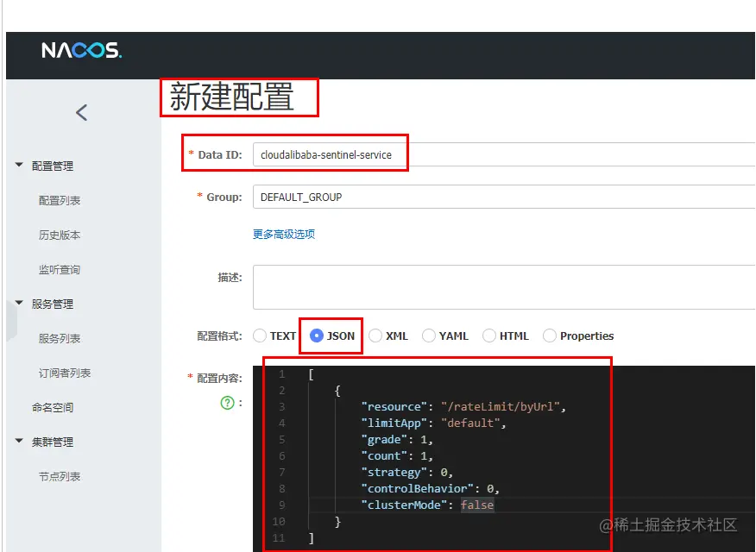Open 配置列表 in the sidebar
The image size is (756, 552).
60,200
